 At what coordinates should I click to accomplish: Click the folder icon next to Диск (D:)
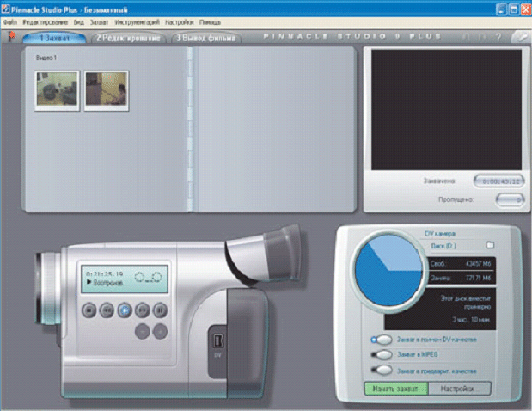coord(490,245)
